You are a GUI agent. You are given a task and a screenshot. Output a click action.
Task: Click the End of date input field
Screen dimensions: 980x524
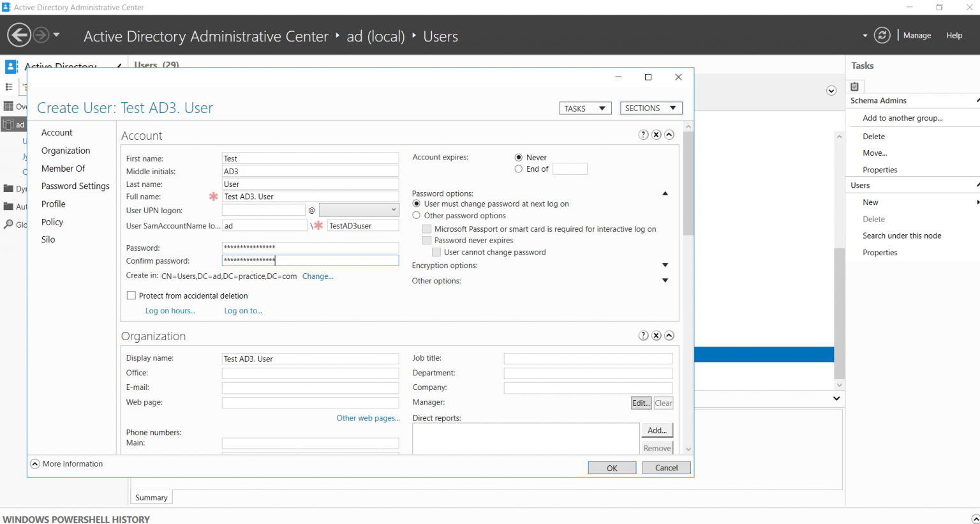coord(570,169)
